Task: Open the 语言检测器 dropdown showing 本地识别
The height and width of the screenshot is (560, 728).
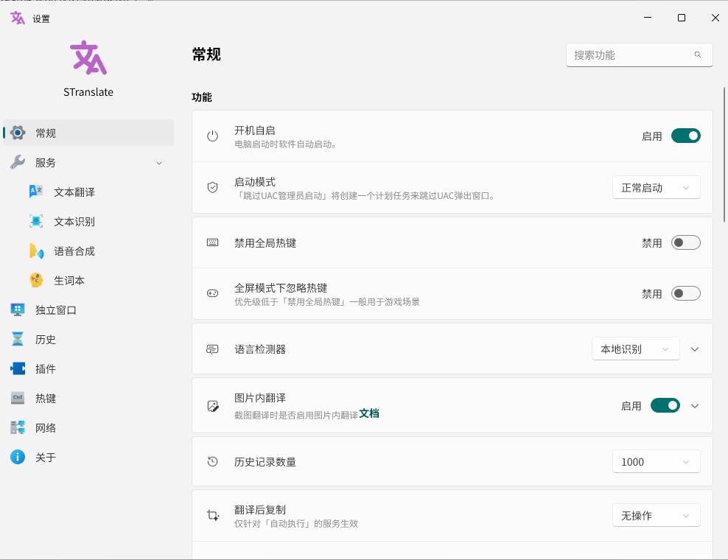Action: click(635, 349)
